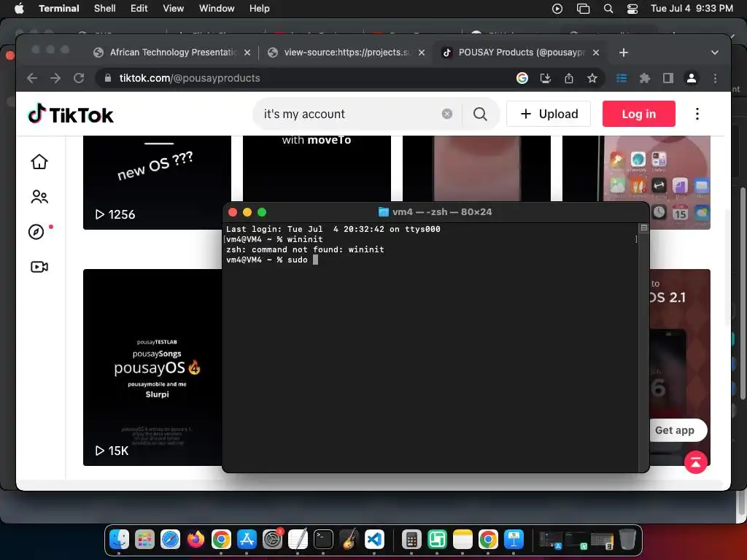Click the Google icon in the address bar
The image size is (747, 560).
click(x=522, y=78)
